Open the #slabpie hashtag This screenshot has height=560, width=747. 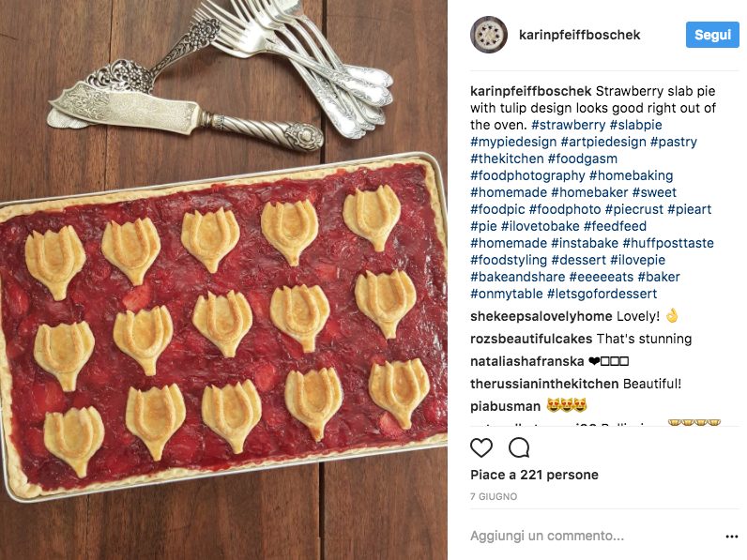pos(635,125)
